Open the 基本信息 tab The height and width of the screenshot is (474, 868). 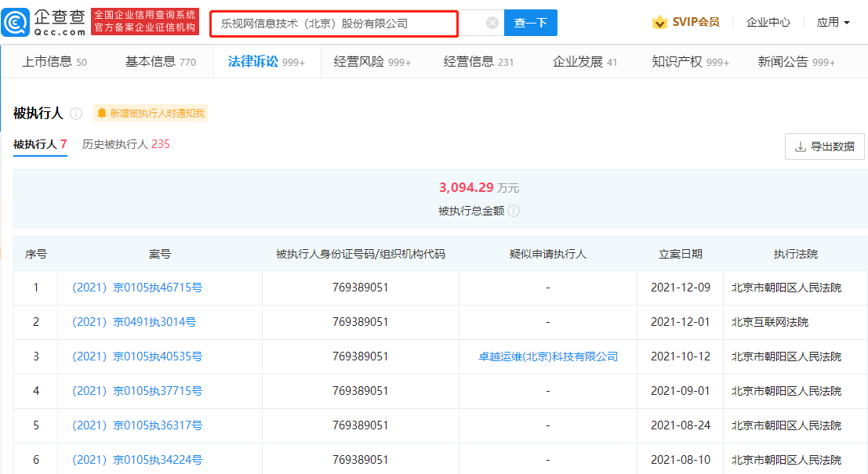click(160, 62)
